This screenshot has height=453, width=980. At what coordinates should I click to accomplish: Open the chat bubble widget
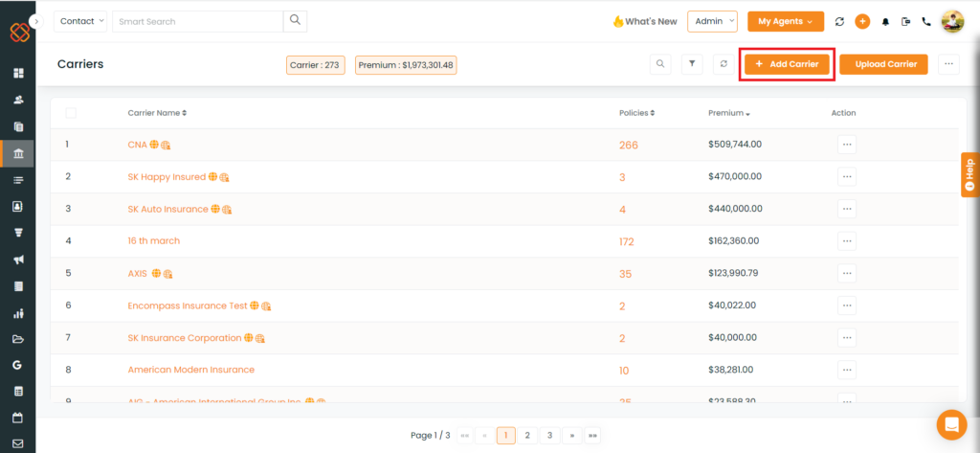tap(952, 425)
